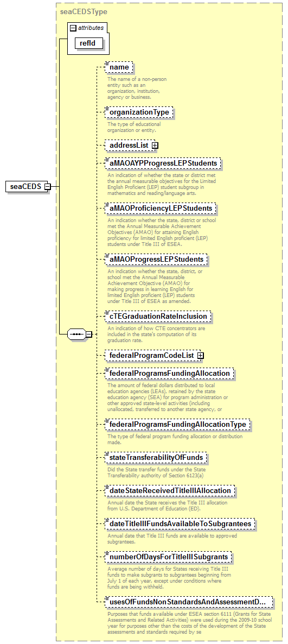
Task: Select the organizationType element
Action: point(139,112)
